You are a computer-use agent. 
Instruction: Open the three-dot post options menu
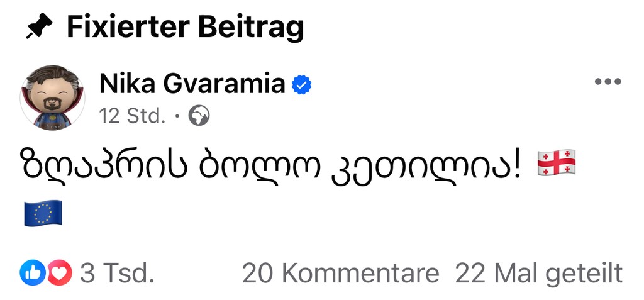click(x=608, y=82)
